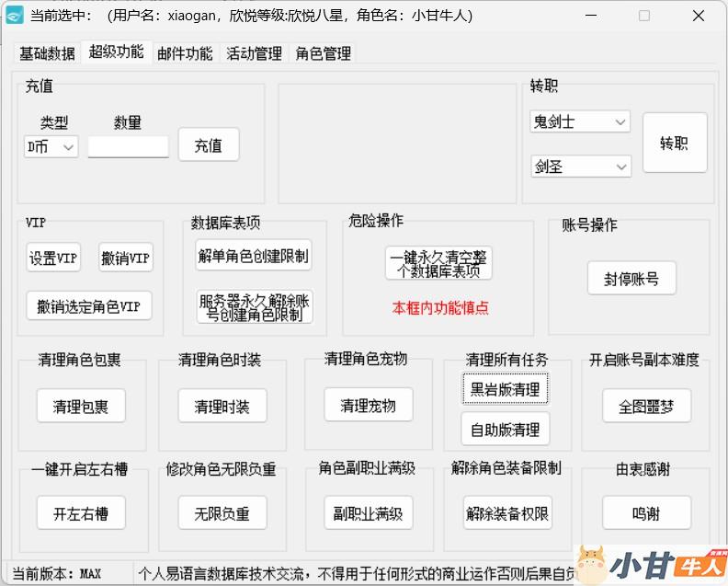Click the 清理所有任务 group label

(506, 360)
